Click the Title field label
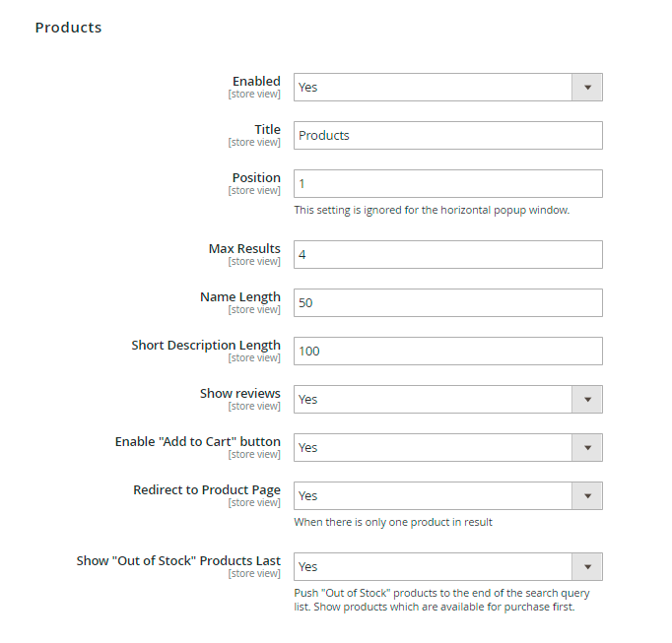The width and height of the screenshot is (672, 643). point(267,129)
